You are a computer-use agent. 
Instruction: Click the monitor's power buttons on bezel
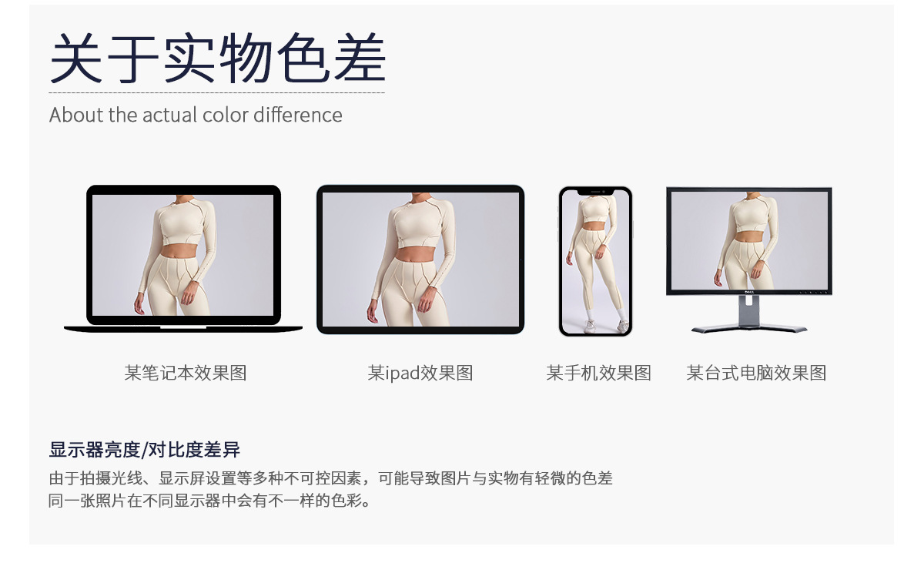tap(813, 292)
